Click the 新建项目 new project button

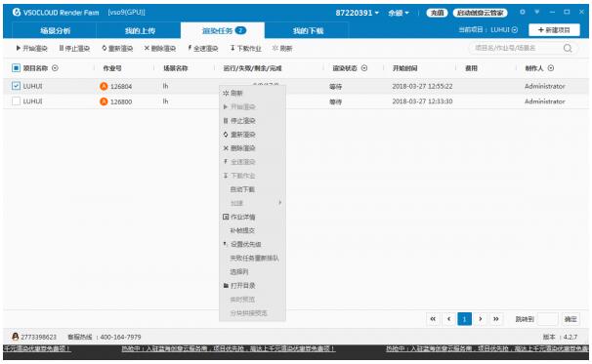tap(554, 30)
